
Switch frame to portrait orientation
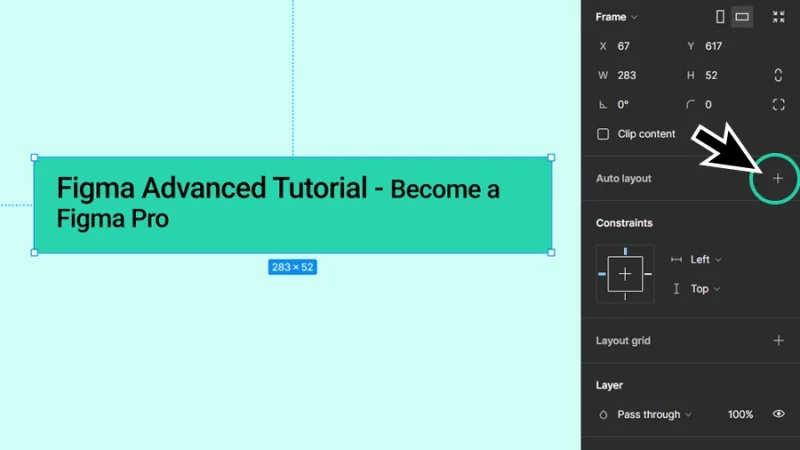point(720,17)
